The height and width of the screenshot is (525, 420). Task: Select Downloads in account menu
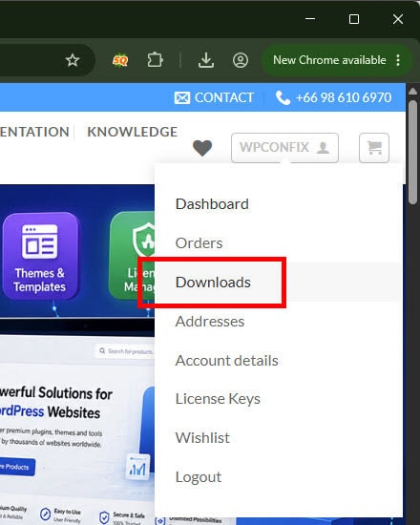[213, 283]
